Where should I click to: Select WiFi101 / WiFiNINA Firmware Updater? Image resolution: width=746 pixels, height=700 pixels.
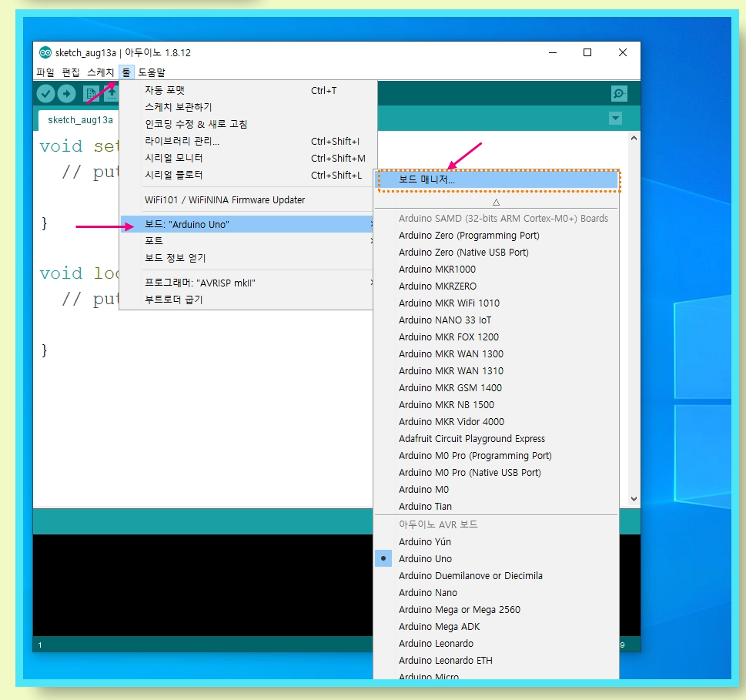point(246,200)
